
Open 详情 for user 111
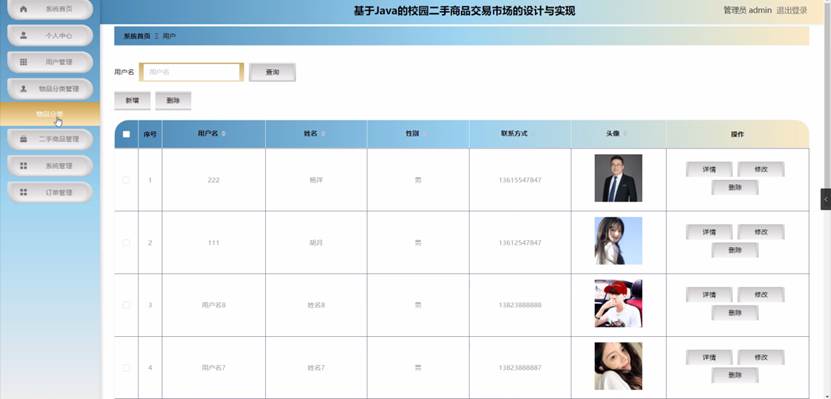coord(709,232)
